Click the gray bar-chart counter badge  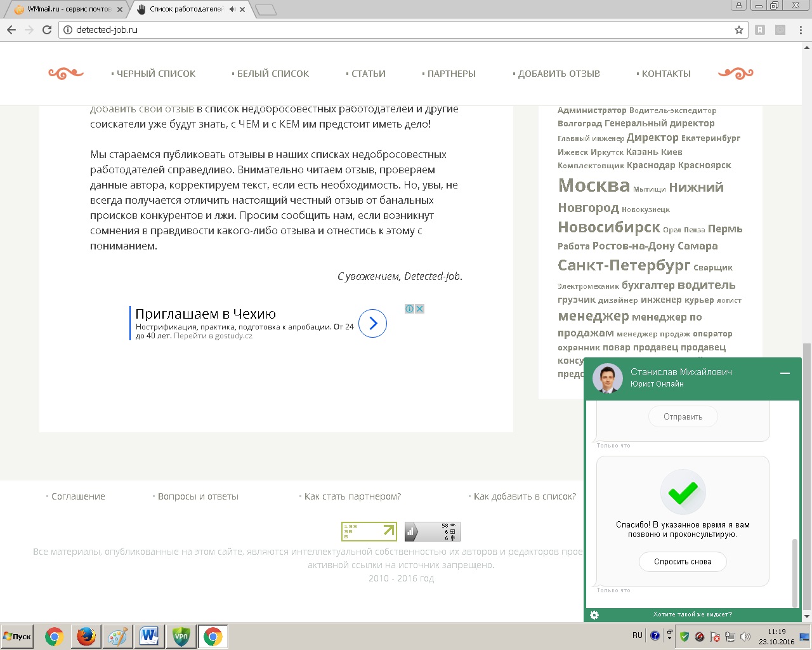(x=432, y=531)
